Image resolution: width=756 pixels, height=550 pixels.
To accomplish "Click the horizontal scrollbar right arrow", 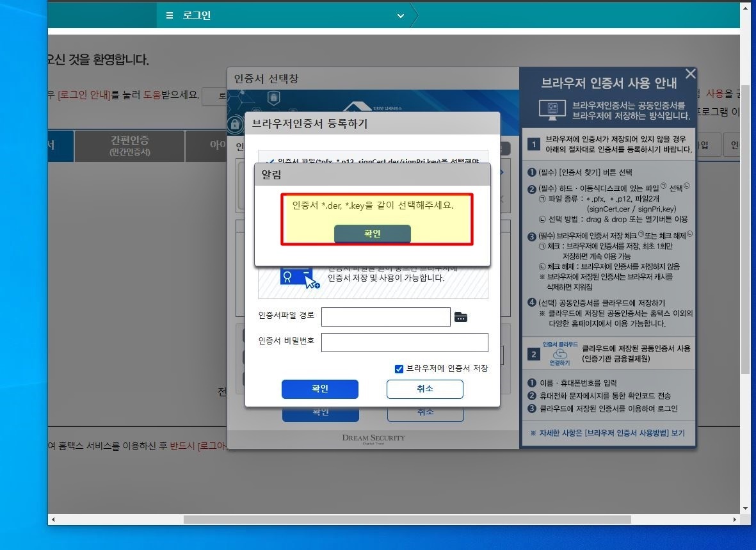I will point(734,520).
